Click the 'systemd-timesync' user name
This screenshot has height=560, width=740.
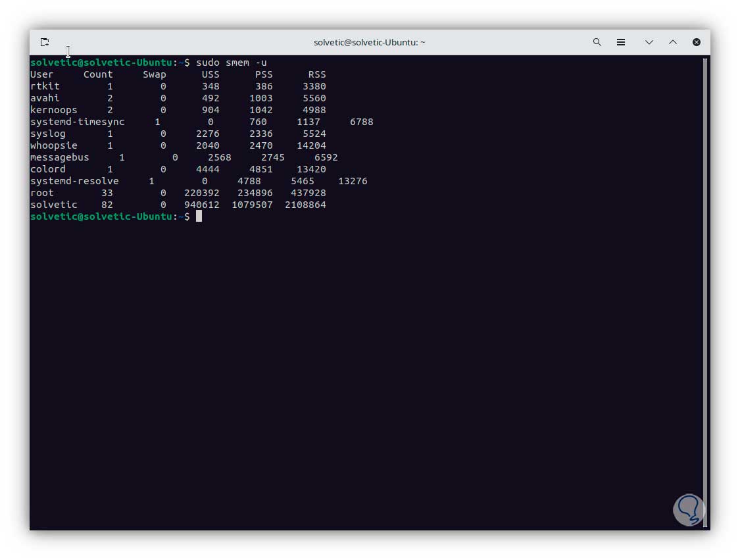pos(78,122)
